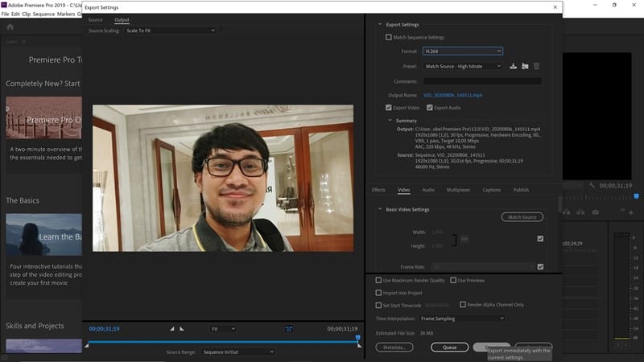Screen dimensions: 644x362
Task: Click the preview timeline scrub bar
Action: (221, 342)
